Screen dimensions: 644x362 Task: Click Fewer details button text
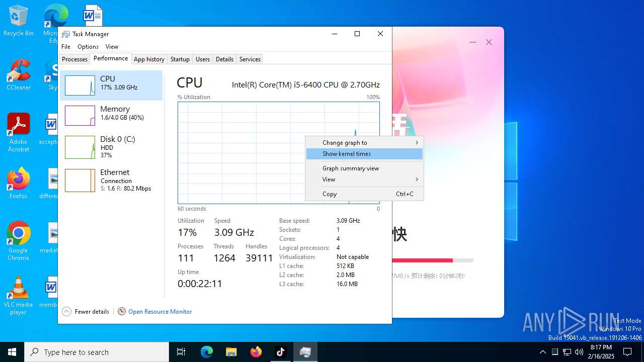click(x=92, y=312)
